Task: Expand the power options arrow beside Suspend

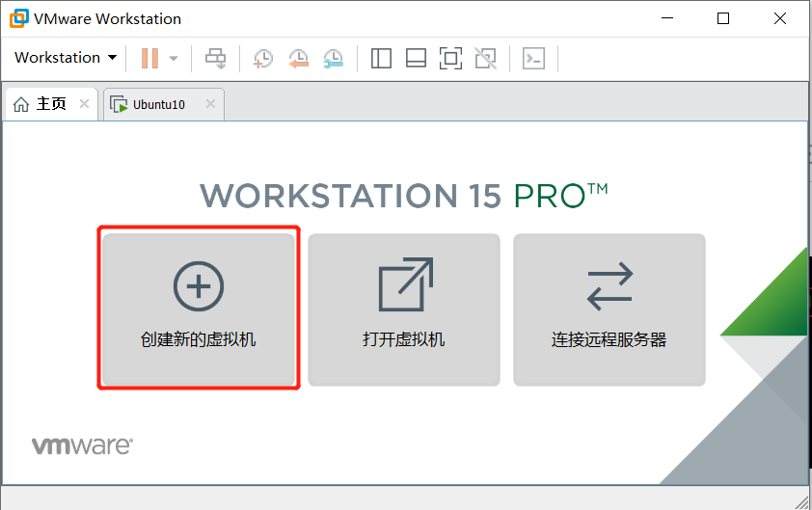Action: 174,58
